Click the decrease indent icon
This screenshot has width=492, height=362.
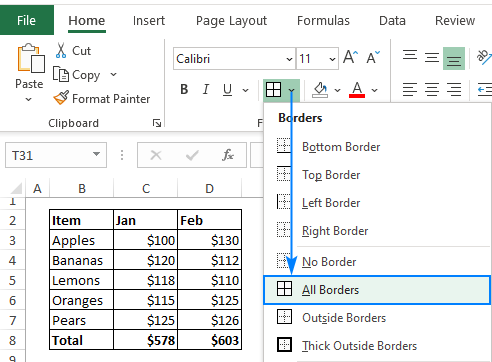coord(485,89)
